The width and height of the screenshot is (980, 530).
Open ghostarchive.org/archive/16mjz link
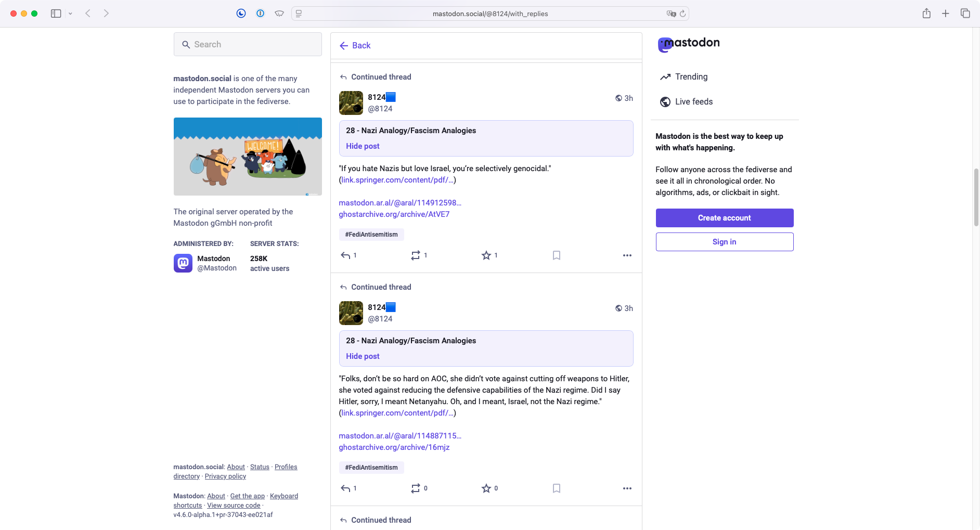394,447
